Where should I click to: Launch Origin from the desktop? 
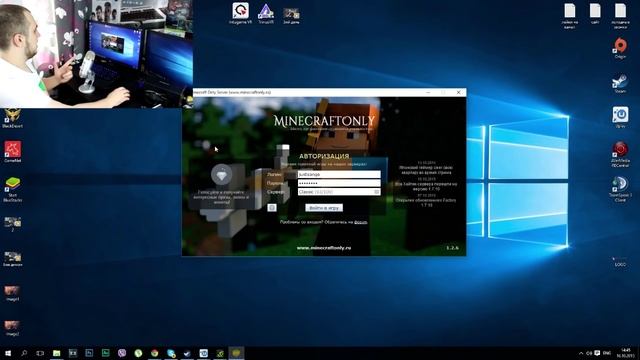[x=620, y=48]
